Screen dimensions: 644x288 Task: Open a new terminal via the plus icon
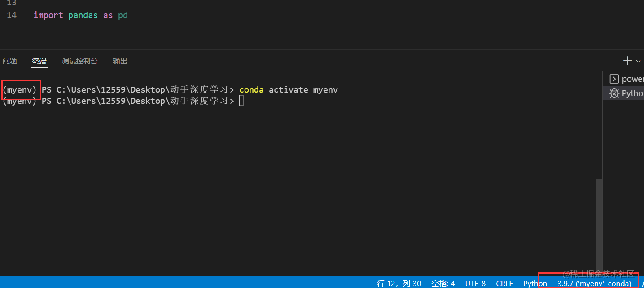(627, 60)
